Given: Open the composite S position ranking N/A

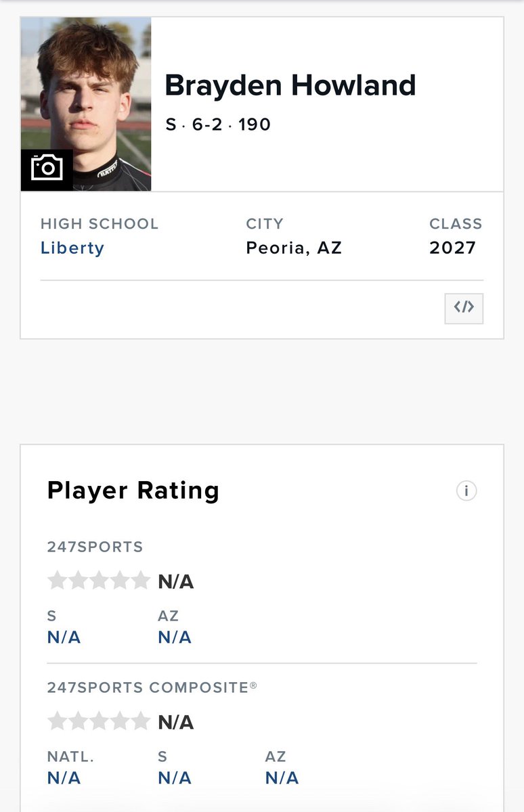Looking at the screenshot, I should point(175,778).
